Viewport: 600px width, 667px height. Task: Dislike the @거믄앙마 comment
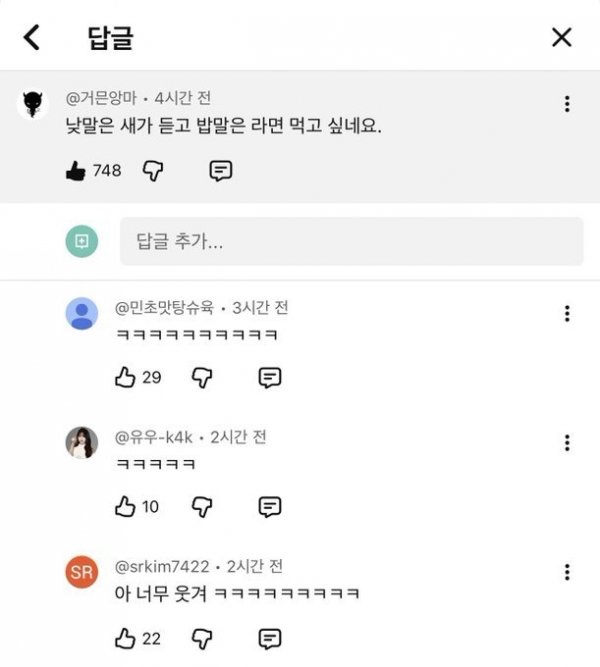point(153,171)
